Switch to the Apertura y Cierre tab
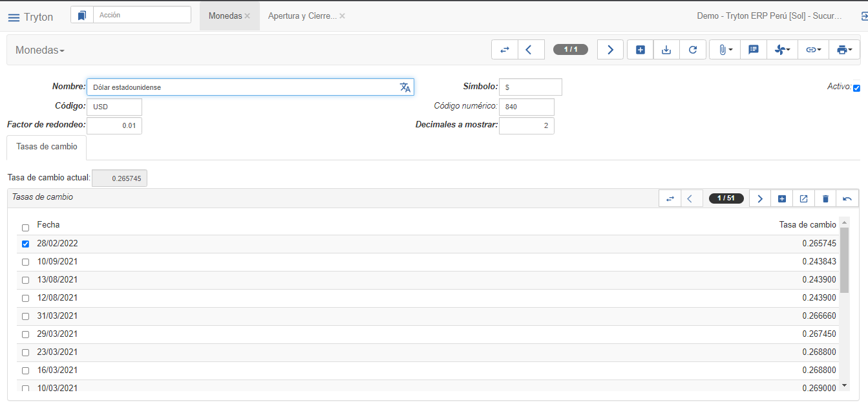 [x=302, y=16]
